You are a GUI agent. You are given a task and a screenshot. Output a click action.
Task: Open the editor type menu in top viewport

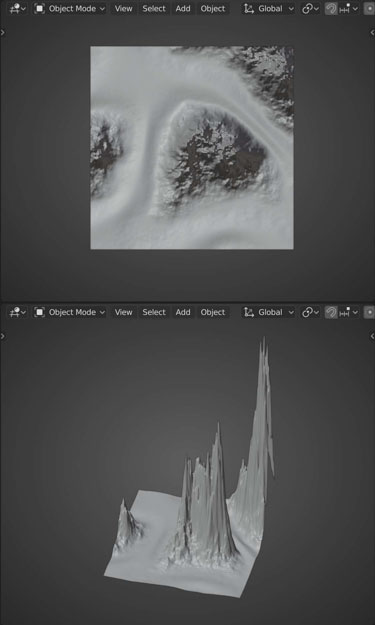(17, 8)
